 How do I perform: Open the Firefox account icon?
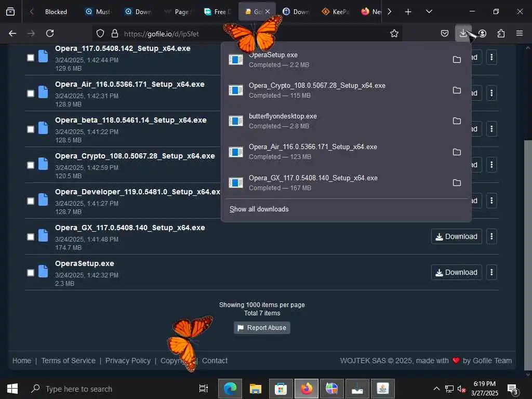point(483,33)
